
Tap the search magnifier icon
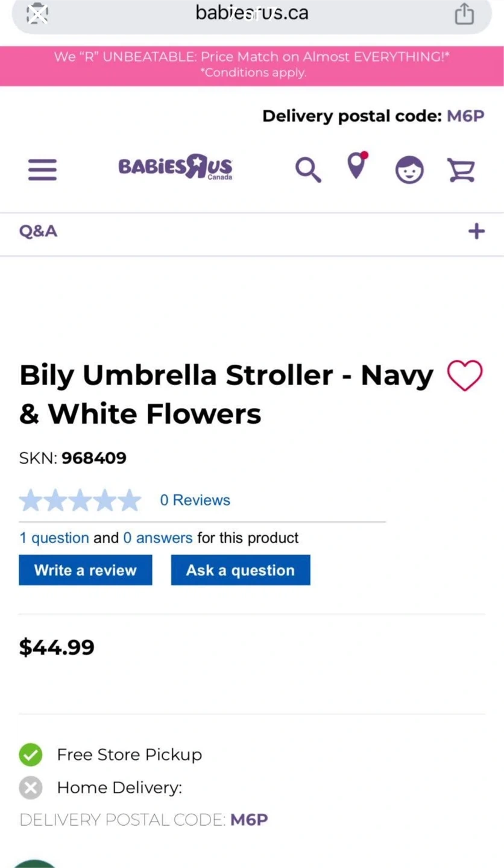tap(307, 169)
